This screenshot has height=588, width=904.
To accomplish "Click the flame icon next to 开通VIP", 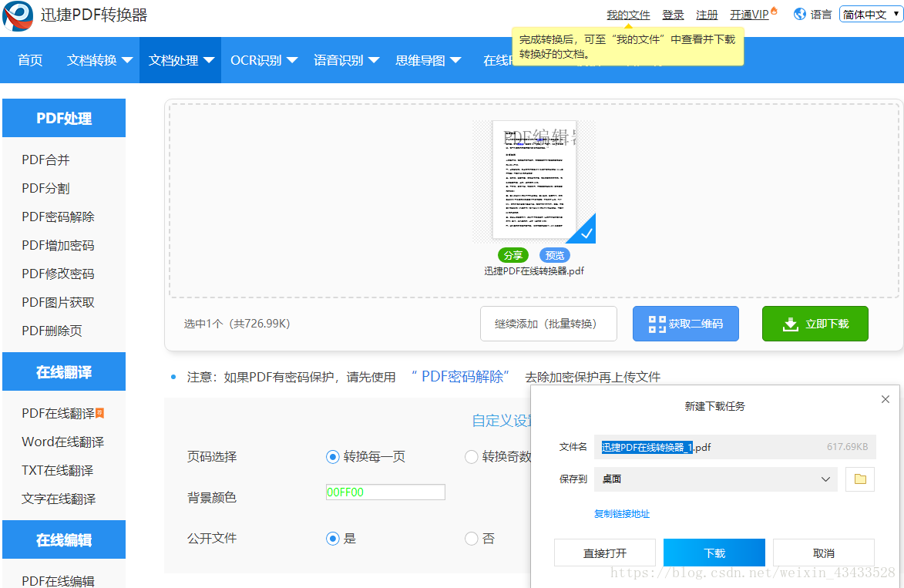I will 775,10.
